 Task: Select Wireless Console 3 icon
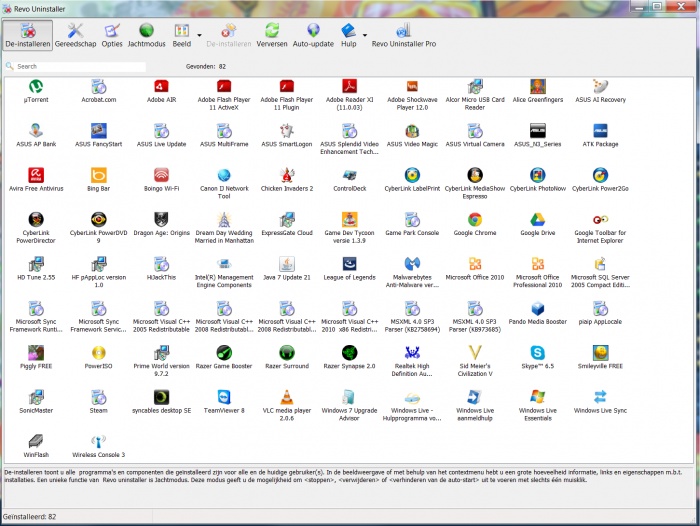point(99,441)
